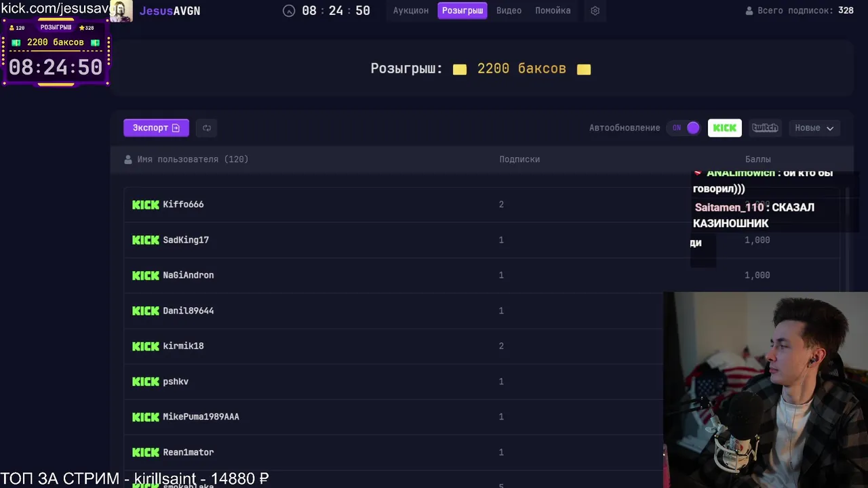868x488 pixels.
Task: Click subscription count 2 in Kiffo666 row
Action: pos(501,204)
